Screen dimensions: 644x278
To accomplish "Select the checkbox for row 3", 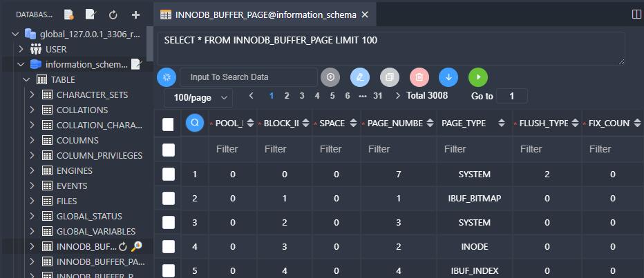I will pyautogui.click(x=168, y=223).
